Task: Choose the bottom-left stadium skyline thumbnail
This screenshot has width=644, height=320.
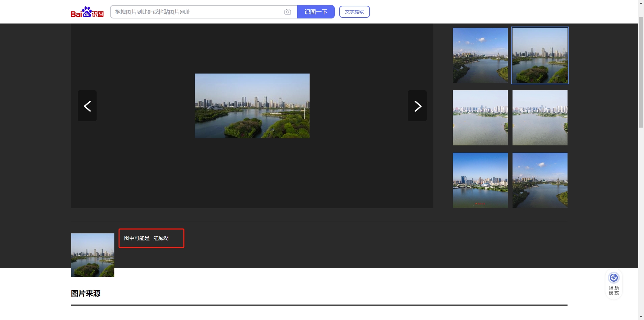Action: click(x=480, y=180)
